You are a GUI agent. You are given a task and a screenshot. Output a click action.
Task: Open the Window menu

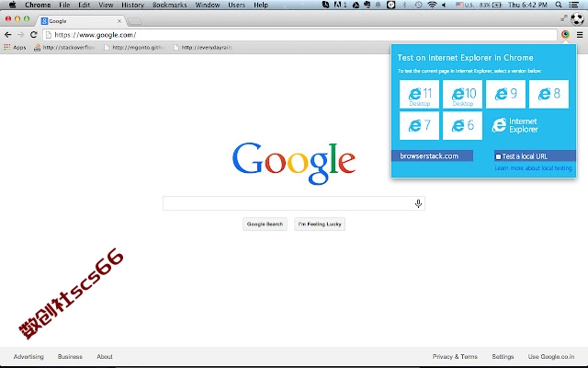pyautogui.click(x=208, y=5)
